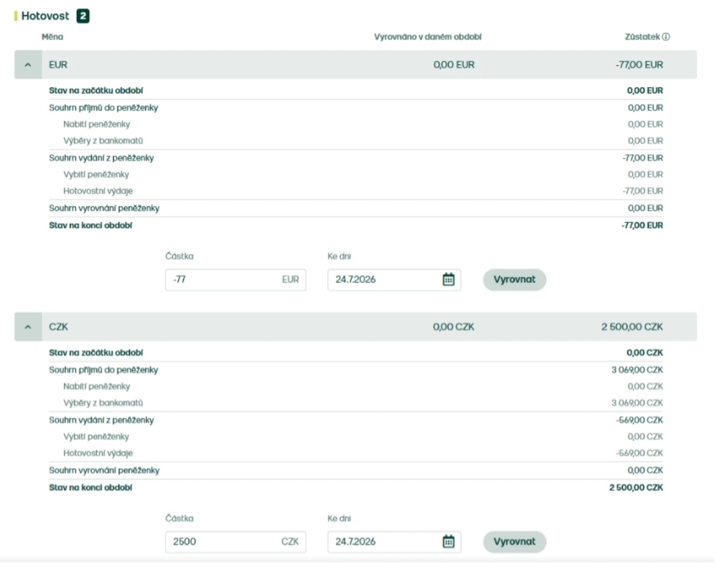Click EUR Hotovostní výdaje label
728x571 pixels.
click(x=98, y=191)
